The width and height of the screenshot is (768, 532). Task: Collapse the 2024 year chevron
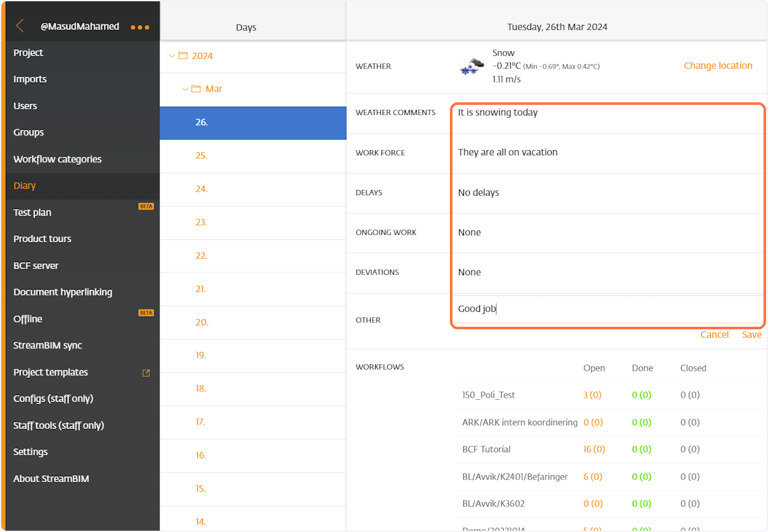pyautogui.click(x=172, y=56)
